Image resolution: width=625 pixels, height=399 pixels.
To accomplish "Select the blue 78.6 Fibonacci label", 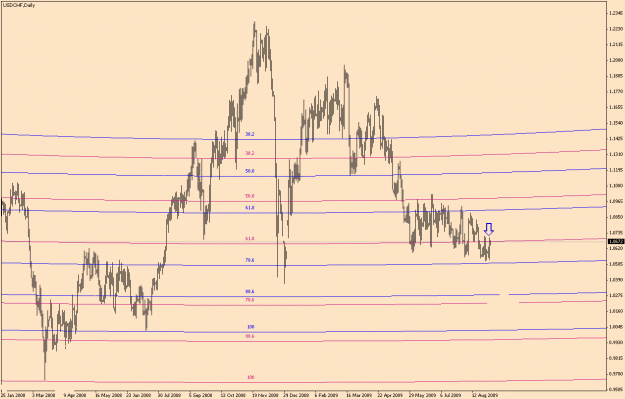I will [250, 260].
